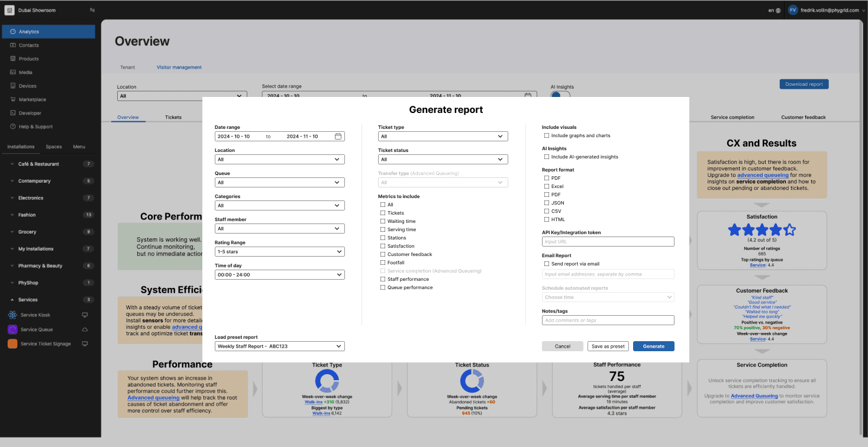Click the Notes/tags comments field
The width and height of the screenshot is (868, 447).
[608, 320]
